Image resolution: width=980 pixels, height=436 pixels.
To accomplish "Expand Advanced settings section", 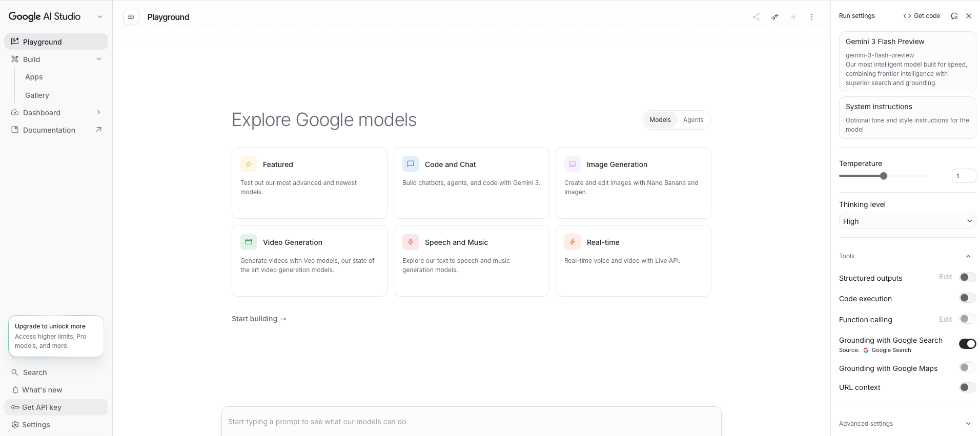I will tap(907, 424).
